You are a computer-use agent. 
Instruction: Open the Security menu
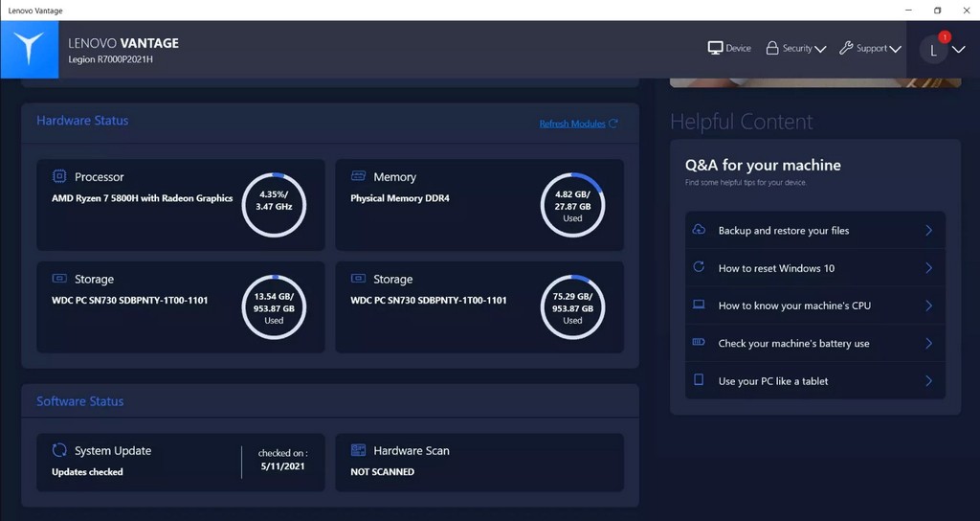796,48
